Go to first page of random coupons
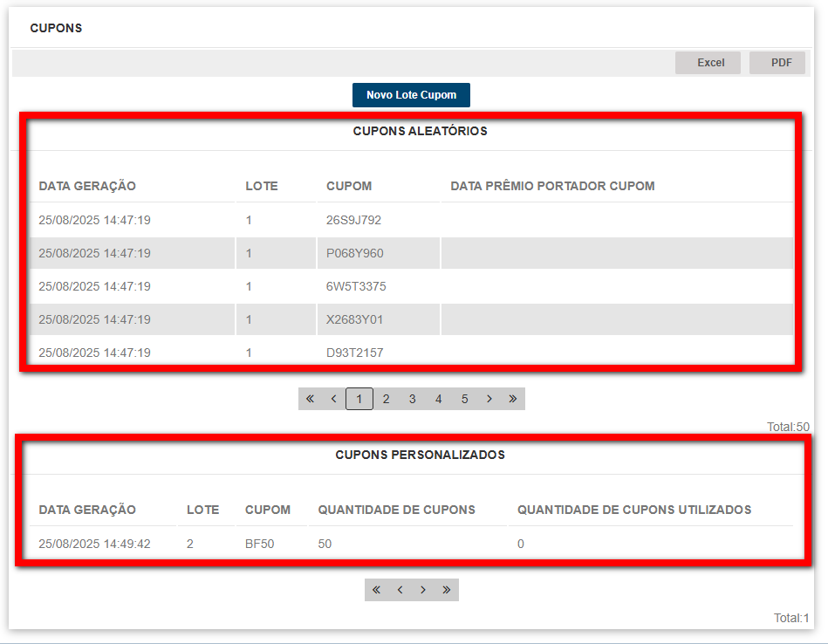 point(310,399)
